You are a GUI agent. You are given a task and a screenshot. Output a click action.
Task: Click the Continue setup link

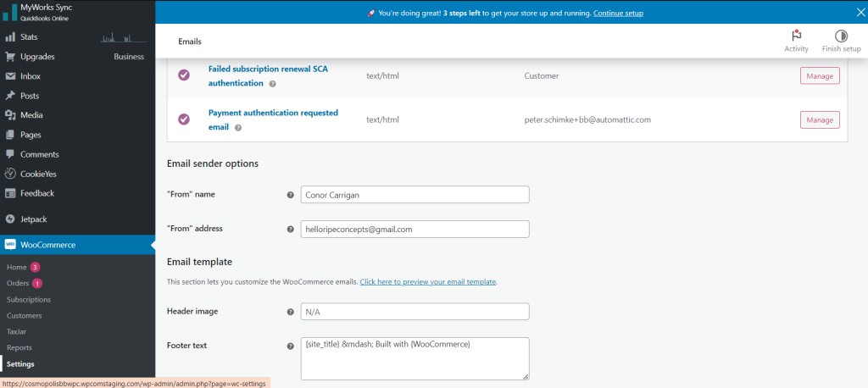coord(618,14)
